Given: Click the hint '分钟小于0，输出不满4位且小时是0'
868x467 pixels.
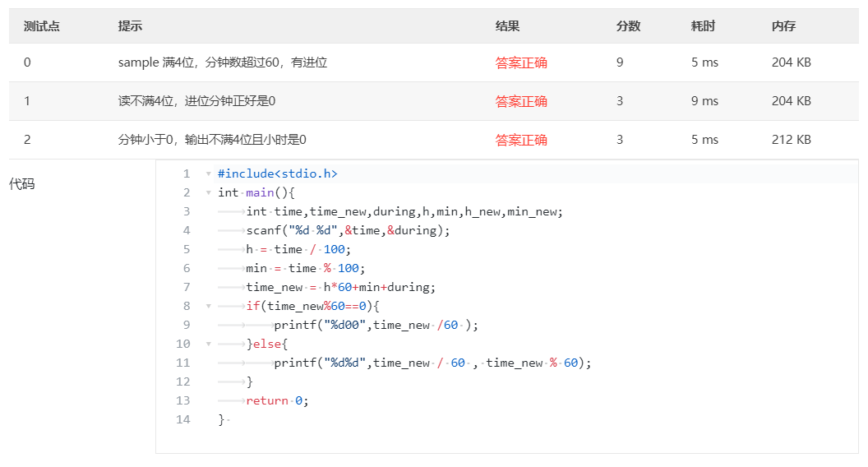Looking at the screenshot, I should click(x=212, y=140).
